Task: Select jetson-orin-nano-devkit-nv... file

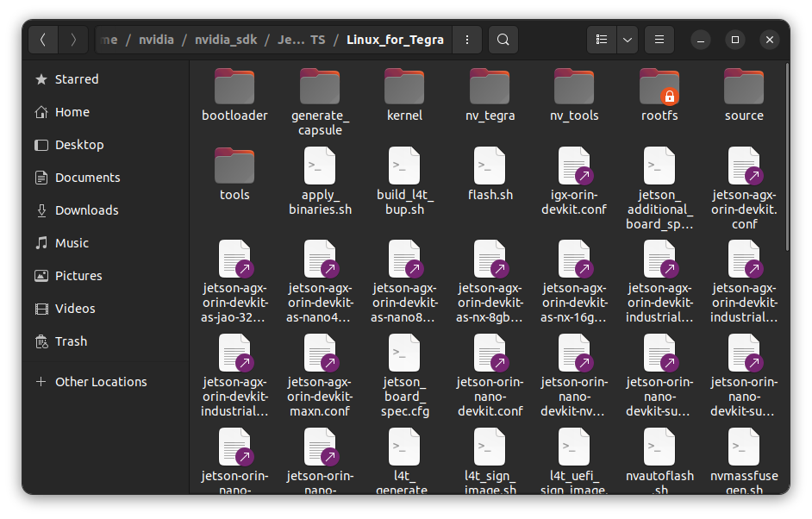Action: (574, 376)
